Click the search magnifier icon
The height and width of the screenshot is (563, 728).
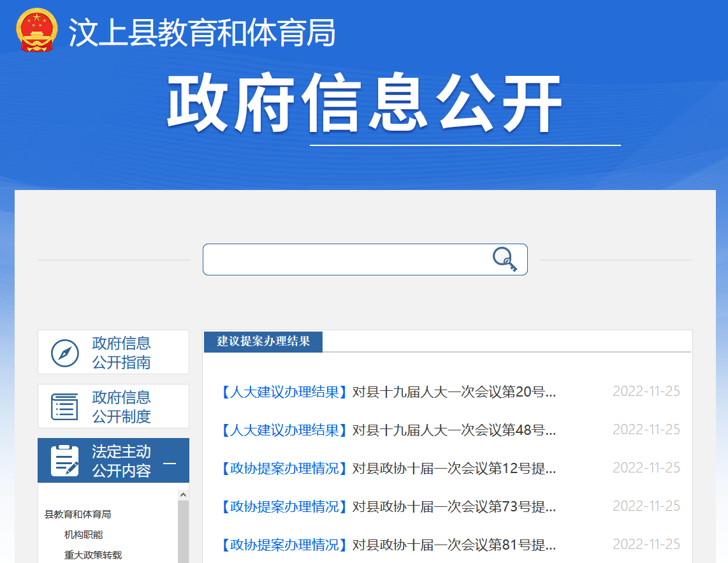pyautogui.click(x=505, y=260)
